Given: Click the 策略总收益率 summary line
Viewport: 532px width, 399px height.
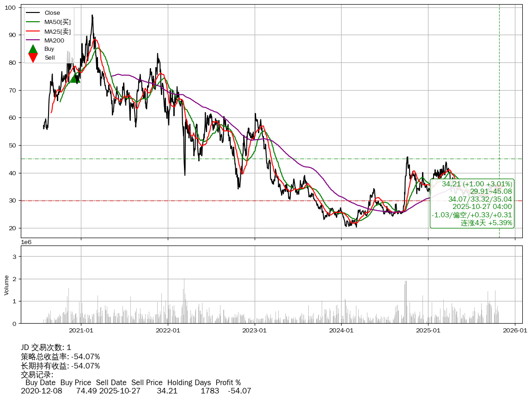Looking at the screenshot, I should coord(60,357).
